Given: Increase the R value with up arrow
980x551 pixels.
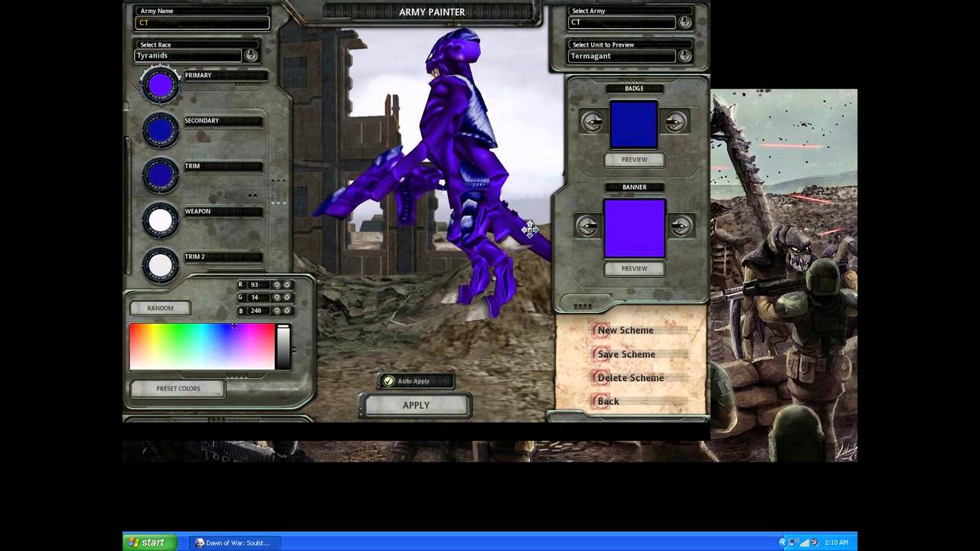Looking at the screenshot, I should 276,285.
